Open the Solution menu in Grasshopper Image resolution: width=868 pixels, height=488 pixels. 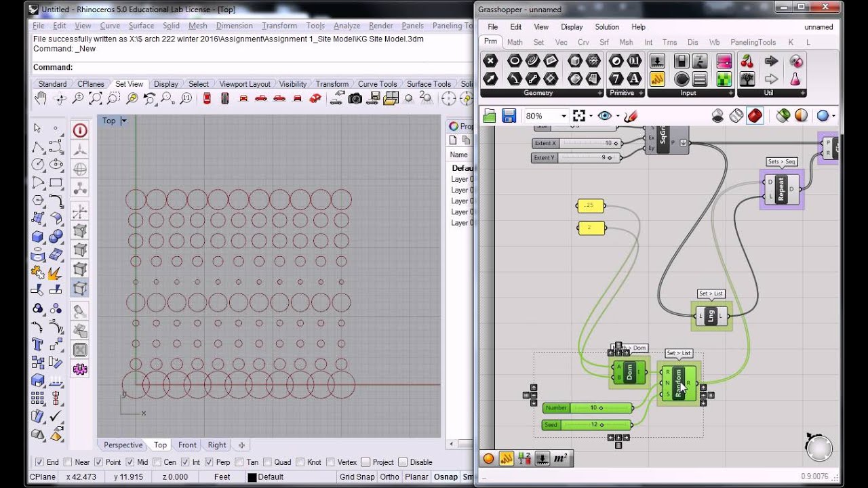pyautogui.click(x=607, y=27)
